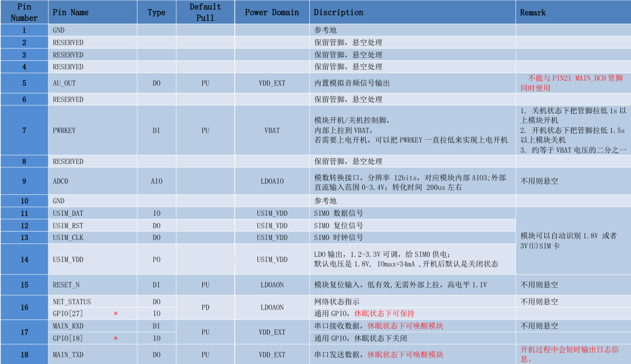Click pin number 18 cell
The height and width of the screenshot is (364, 631).
click(24, 355)
